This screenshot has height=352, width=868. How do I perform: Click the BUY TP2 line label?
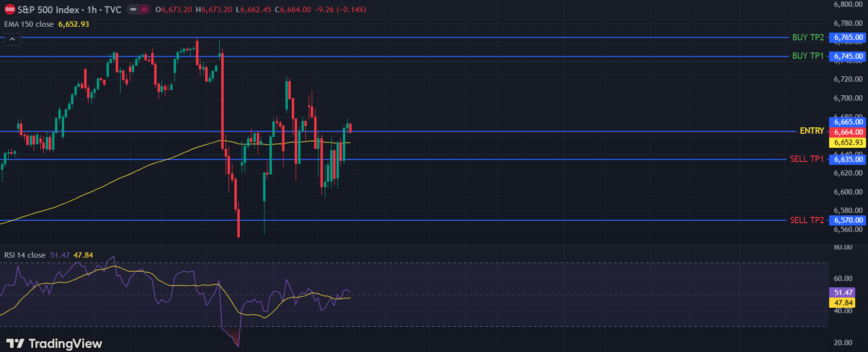(x=808, y=37)
